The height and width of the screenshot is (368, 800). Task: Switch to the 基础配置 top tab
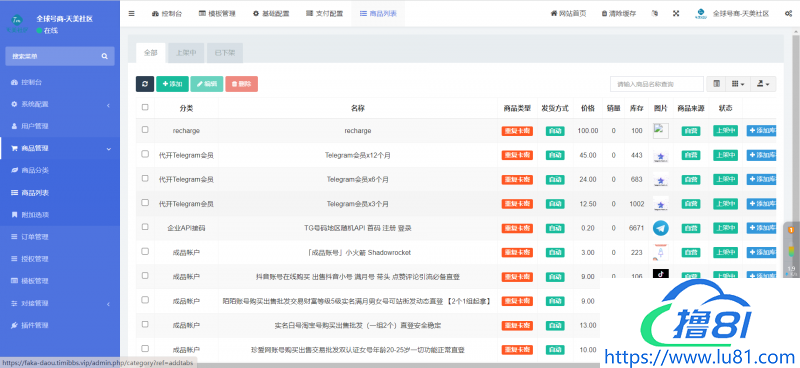click(271, 14)
